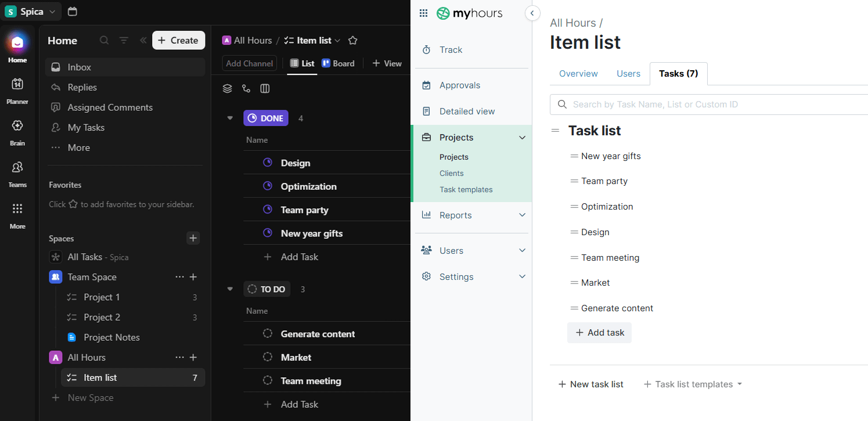
Task: Click the Create button
Action: [178, 40]
